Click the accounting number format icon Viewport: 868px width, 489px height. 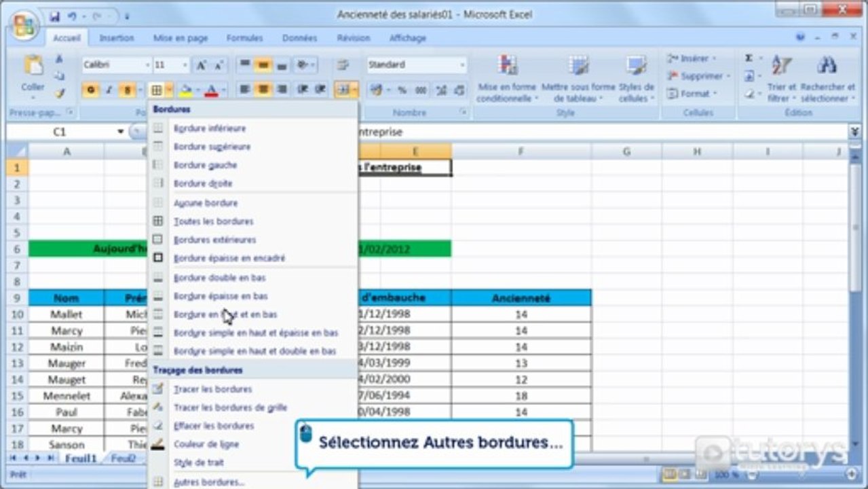(377, 90)
